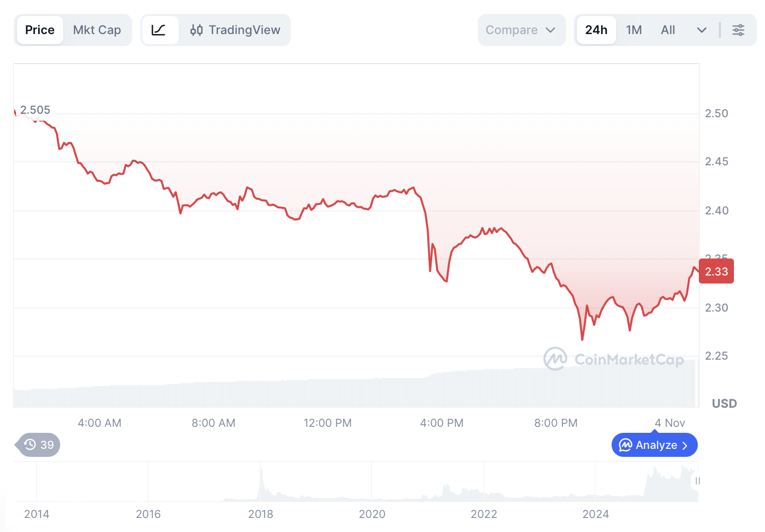Click the Analyze button

(654, 445)
